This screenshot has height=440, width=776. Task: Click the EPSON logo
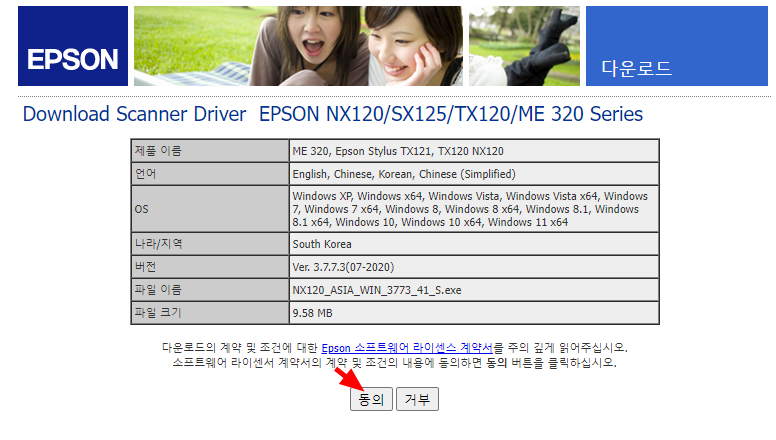(73, 46)
